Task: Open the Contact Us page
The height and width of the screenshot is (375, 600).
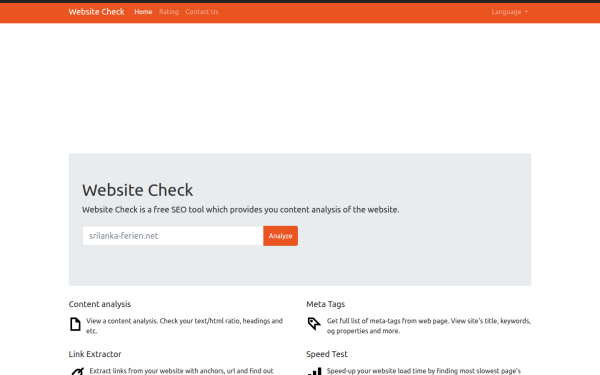Action: [202, 12]
